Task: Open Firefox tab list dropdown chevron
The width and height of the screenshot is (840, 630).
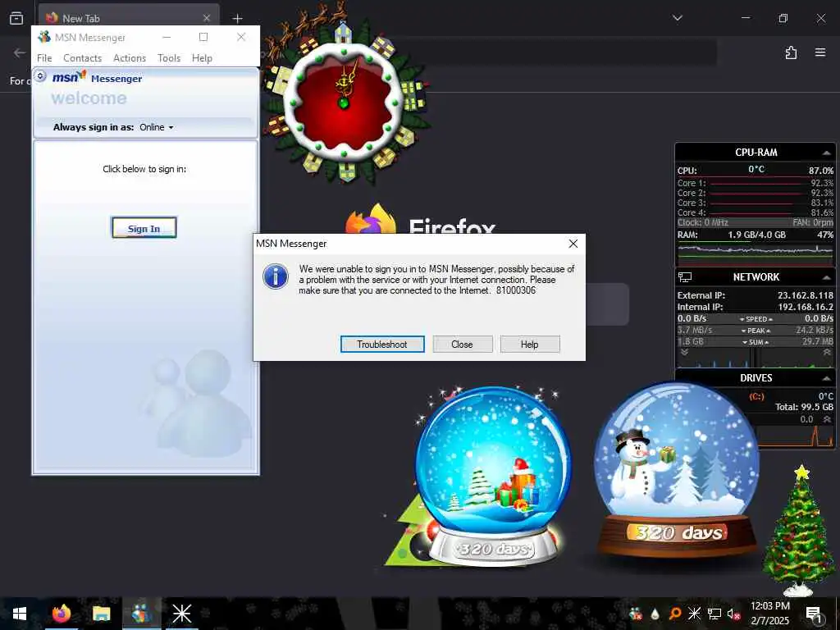Action: click(x=677, y=18)
